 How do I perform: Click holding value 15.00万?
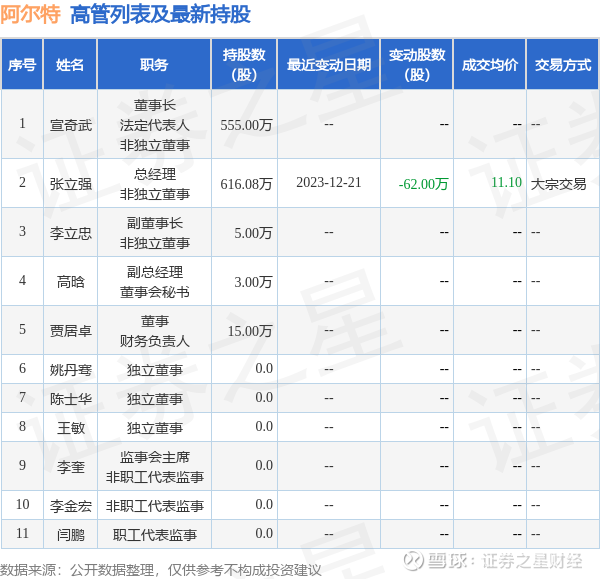250,331
